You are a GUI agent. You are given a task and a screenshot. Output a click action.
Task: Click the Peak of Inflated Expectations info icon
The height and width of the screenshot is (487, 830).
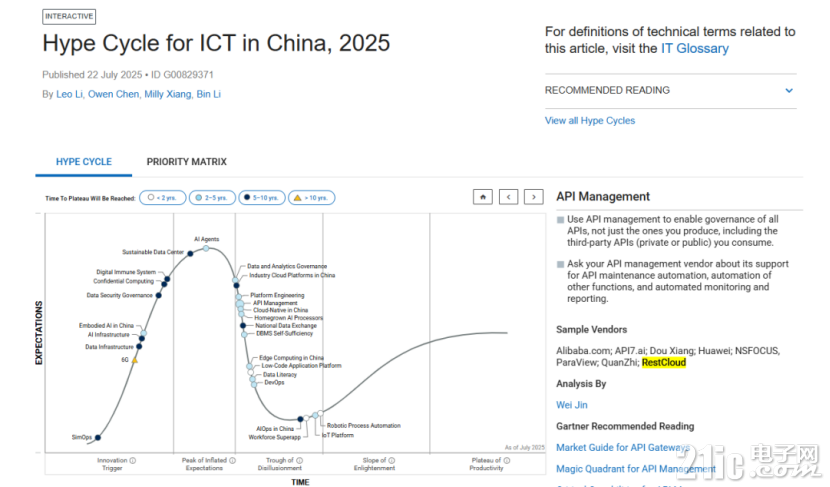point(232,461)
